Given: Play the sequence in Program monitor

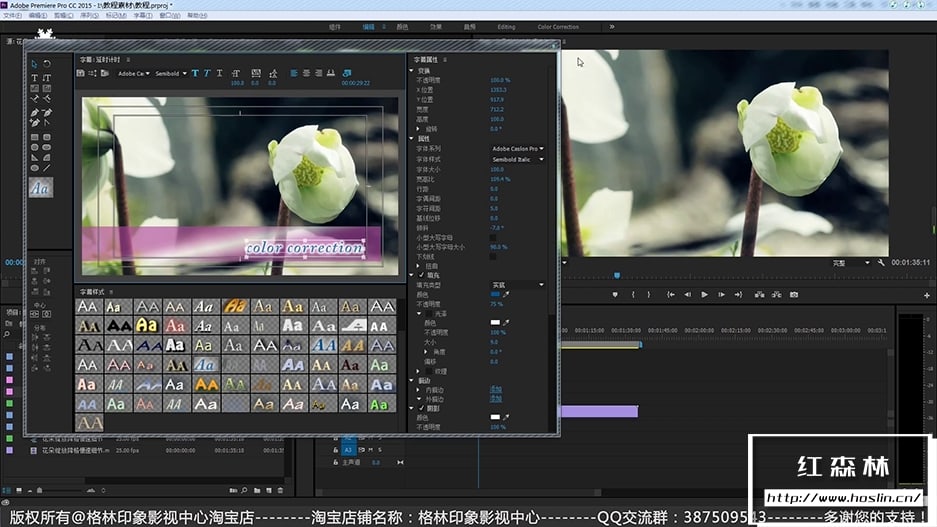Looking at the screenshot, I should click(x=705, y=295).
